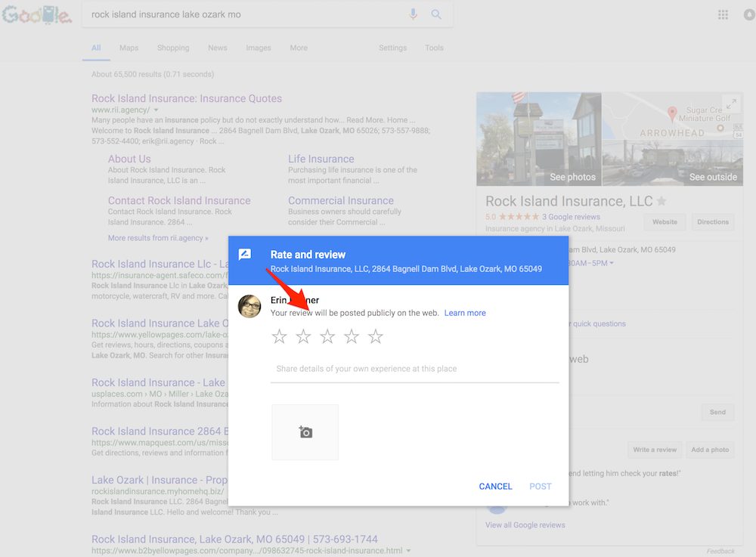Open the Rock Island Insurance 2864 mapquest result
This screenshot has height=557, width=756.
[160, 432]
